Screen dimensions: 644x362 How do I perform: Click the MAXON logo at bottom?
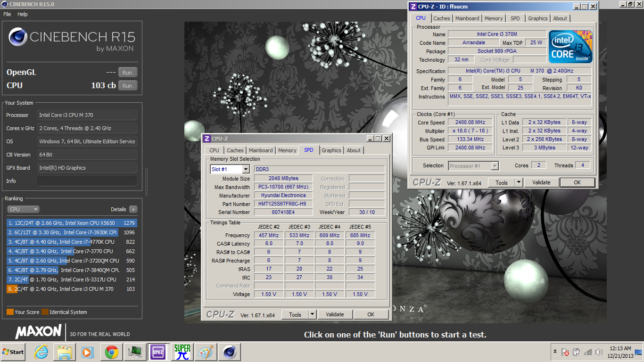(39, 332)
